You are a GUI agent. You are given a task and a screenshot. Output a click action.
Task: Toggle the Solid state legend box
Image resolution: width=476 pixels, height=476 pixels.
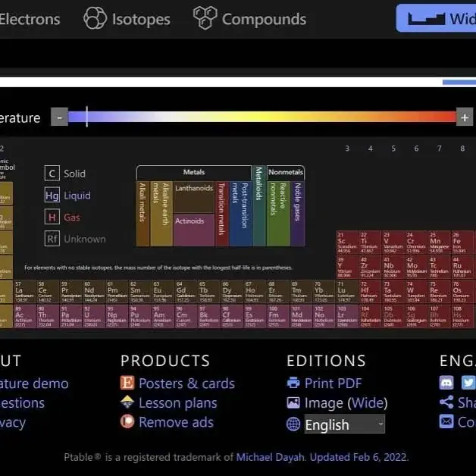coord(52,174)
